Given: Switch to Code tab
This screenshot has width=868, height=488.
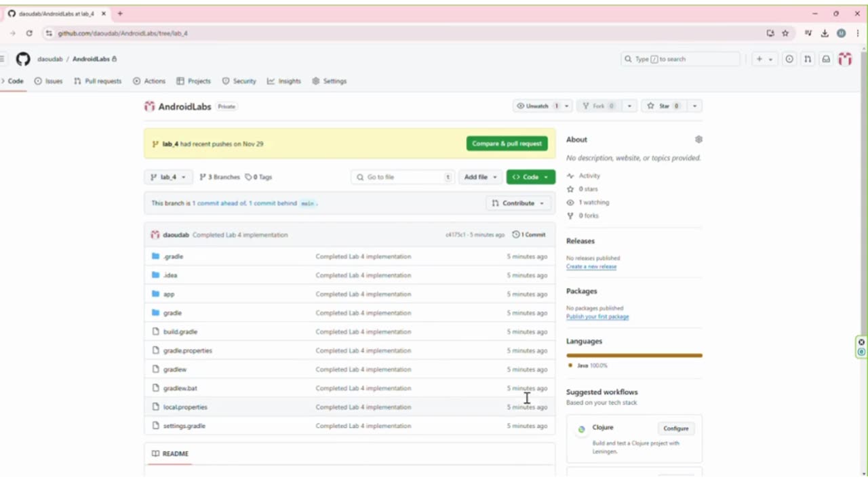Looking at the screenshot, I should pos(12,81).
